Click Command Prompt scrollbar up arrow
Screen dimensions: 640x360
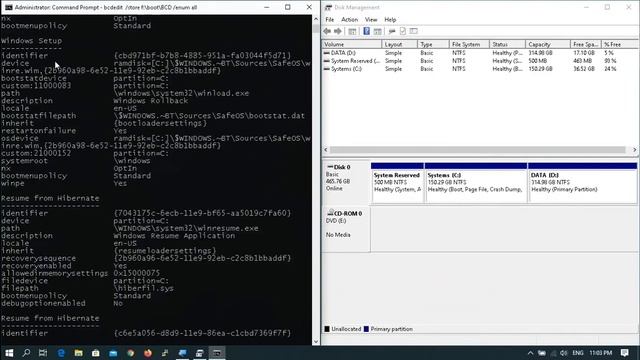pyautogui.click(x=316, y=19)
